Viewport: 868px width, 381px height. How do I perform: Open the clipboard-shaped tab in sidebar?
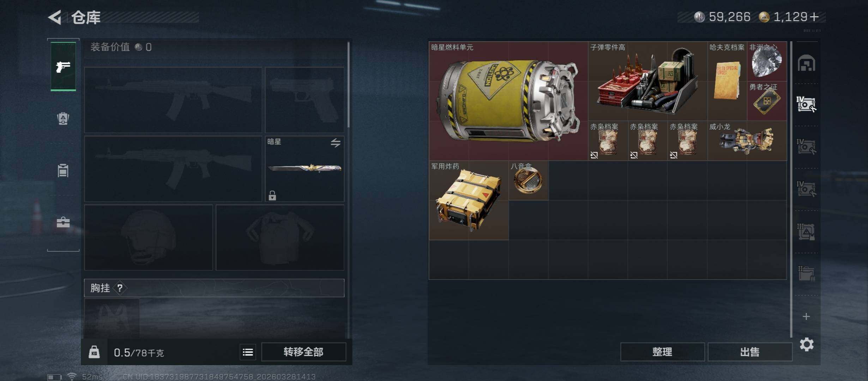63,171
